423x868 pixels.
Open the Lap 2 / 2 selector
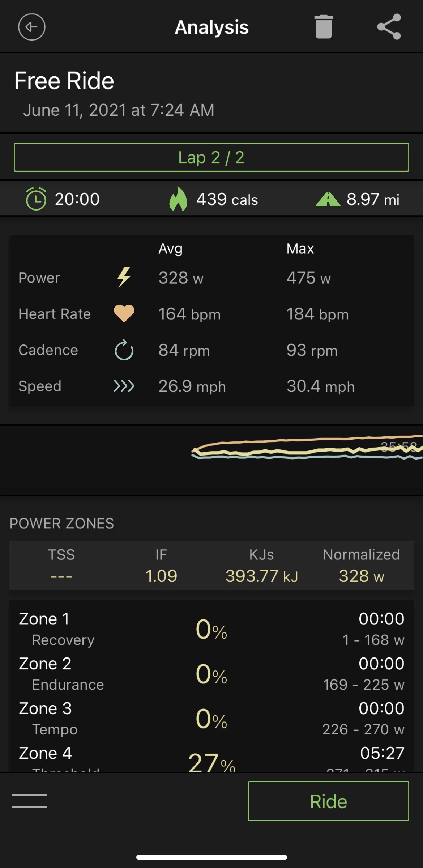211,157
